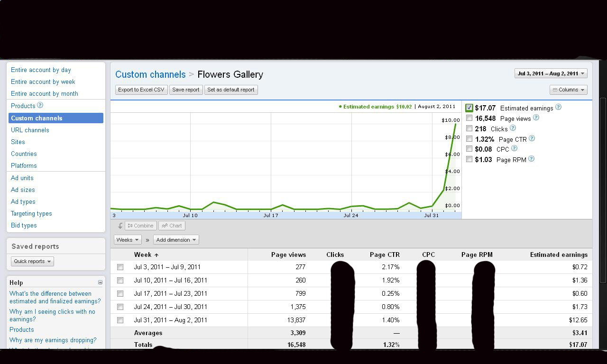
Task: Open help icon beside Page RPM metric
Action: coord(531,159)
